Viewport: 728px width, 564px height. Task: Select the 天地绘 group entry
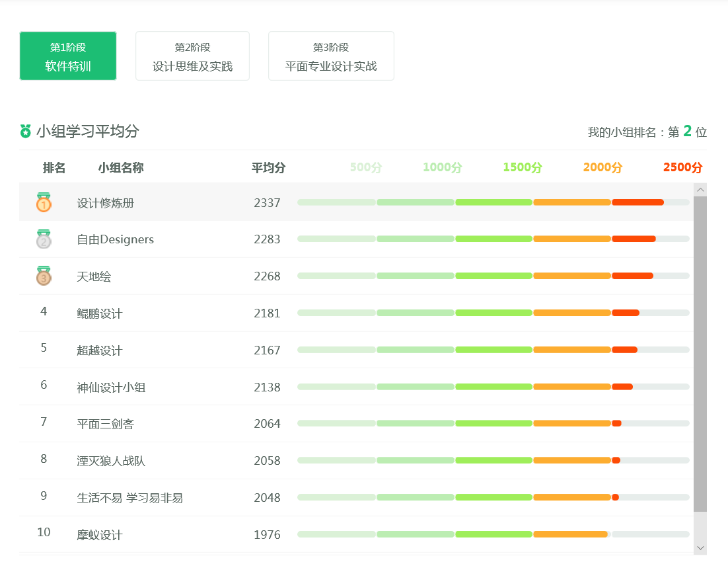tap(94, 276)
